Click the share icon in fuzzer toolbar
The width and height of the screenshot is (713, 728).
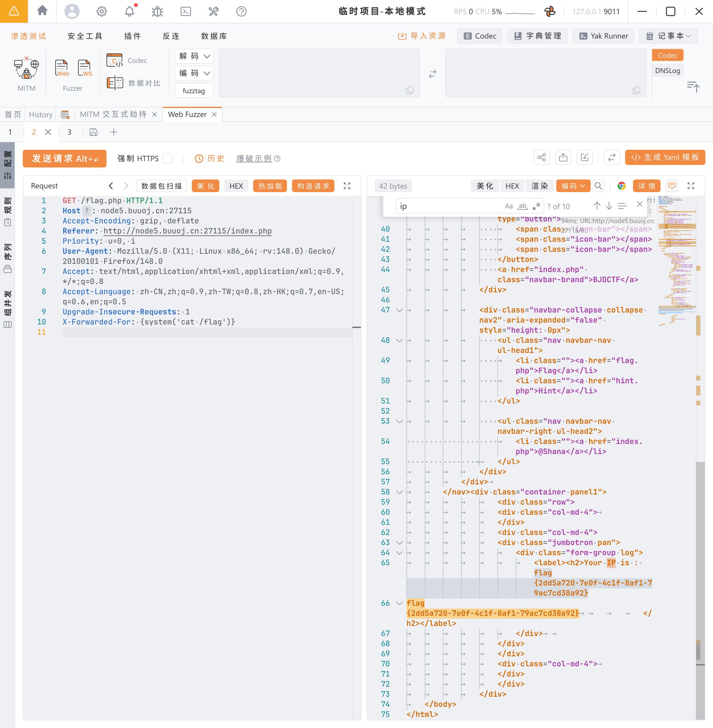click(x=541, y=158)
